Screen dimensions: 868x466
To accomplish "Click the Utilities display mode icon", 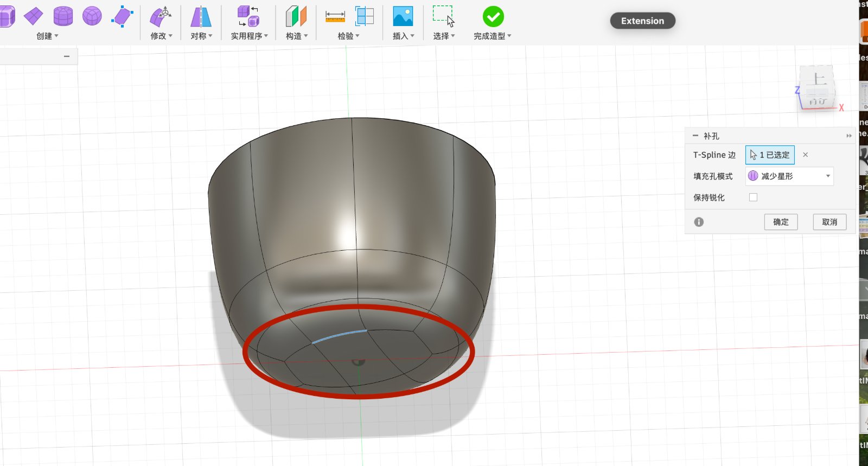I will pyautogui.click(x=248, y=16).
